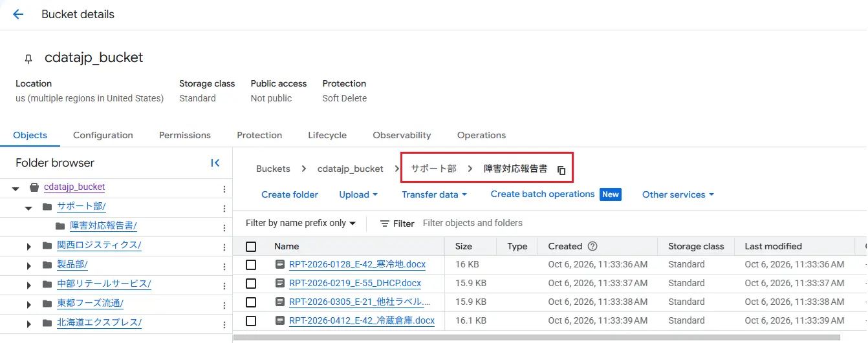This screenshot has width=868, height=343.
Task: Select checkbox for RPT-2026-0219_E-55_DHCP.docx
Action: [251, 283]
